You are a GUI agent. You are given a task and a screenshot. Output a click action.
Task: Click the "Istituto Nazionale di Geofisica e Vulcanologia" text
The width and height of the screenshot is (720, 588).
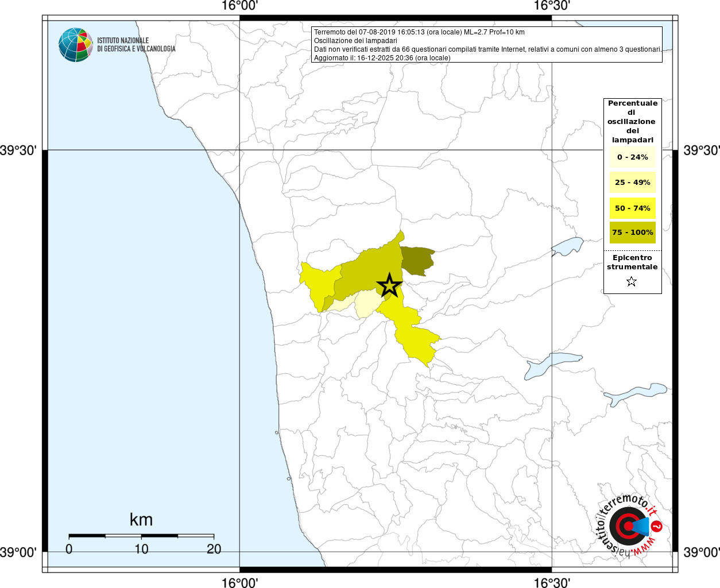(136, 45)
